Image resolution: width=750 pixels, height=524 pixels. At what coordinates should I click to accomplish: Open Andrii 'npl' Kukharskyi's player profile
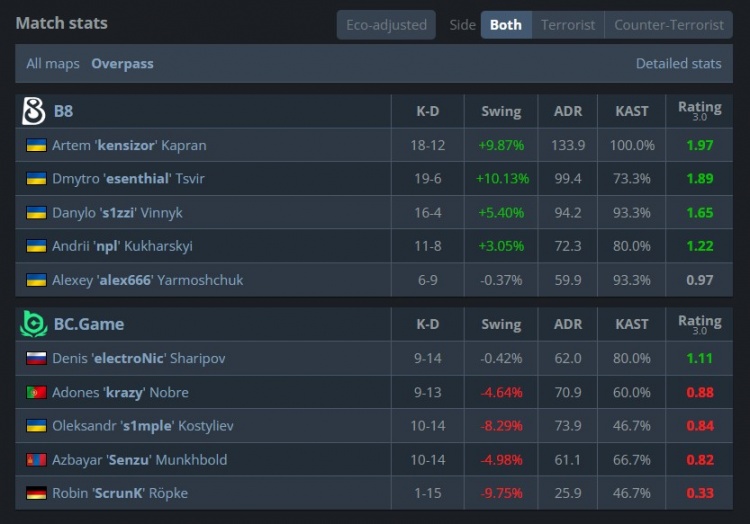(122, 246)
